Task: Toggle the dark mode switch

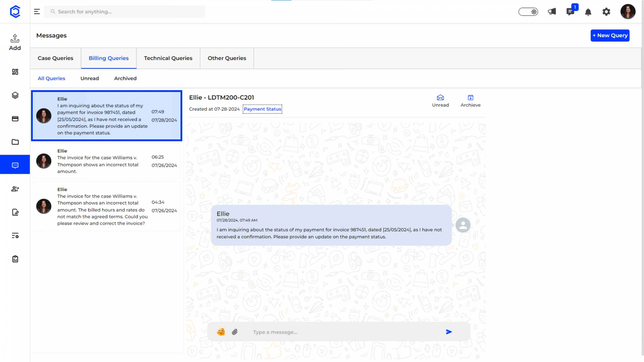Action: tap(528, 11)
